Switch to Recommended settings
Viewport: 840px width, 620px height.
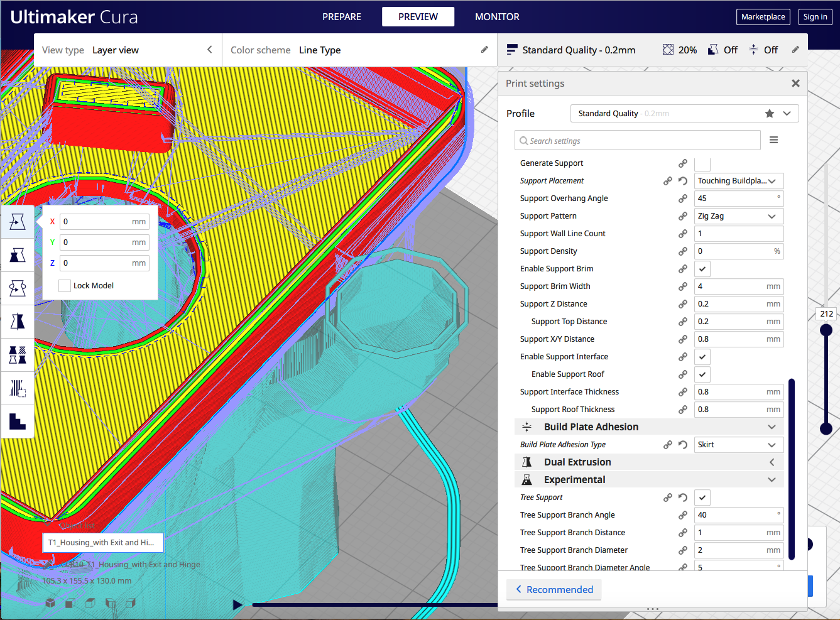click(554, 590)
